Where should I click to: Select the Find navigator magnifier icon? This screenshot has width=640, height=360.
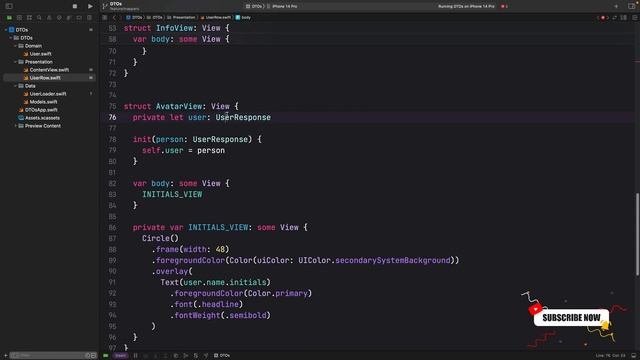tap(39, 18)
